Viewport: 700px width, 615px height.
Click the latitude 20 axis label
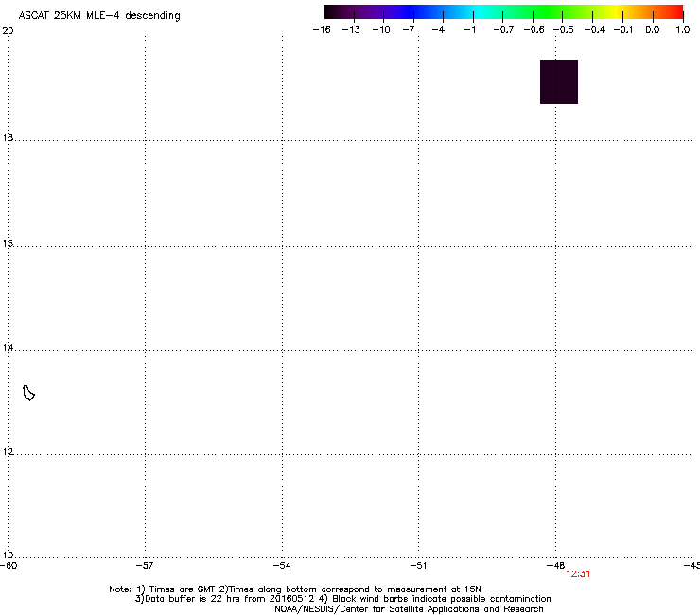[x=8, y=31]
